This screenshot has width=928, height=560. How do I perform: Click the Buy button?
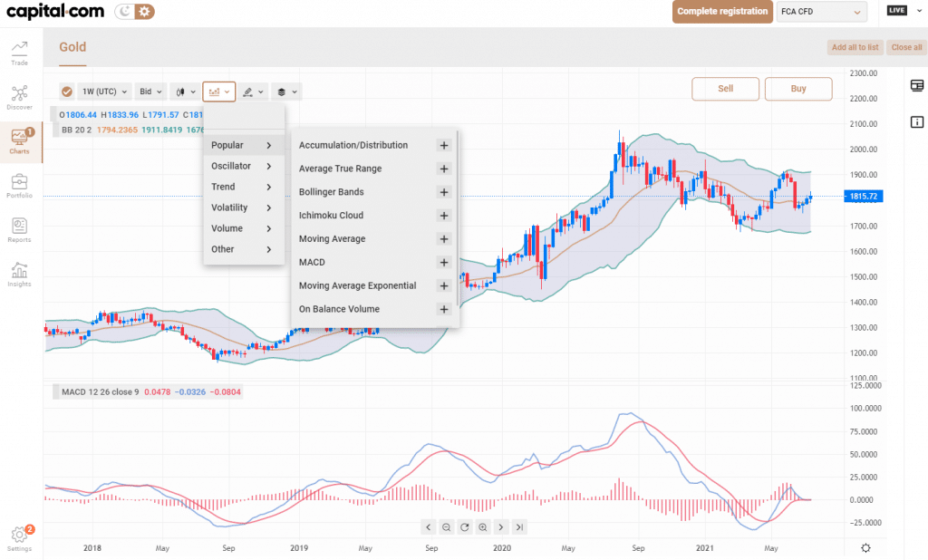tap(798, 89)
